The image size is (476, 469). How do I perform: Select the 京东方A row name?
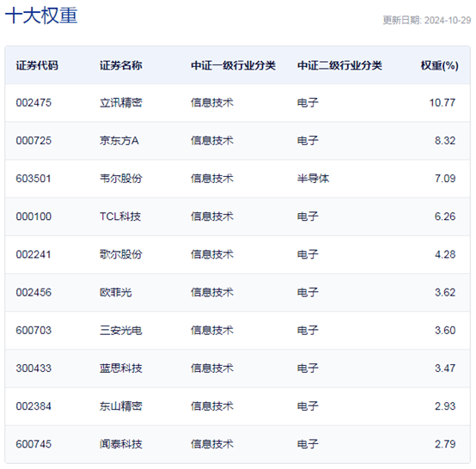pyautogui.click(x=119, y=141)
